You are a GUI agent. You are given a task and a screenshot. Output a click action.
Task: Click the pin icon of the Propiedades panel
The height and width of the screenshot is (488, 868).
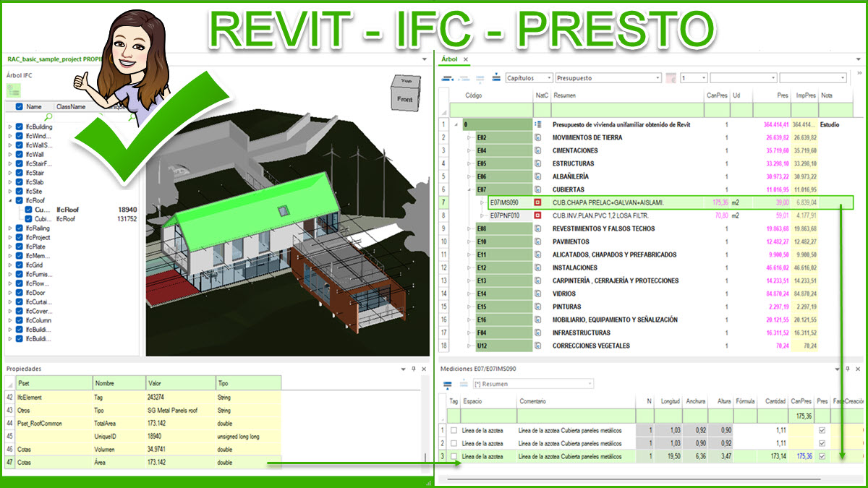414,369
